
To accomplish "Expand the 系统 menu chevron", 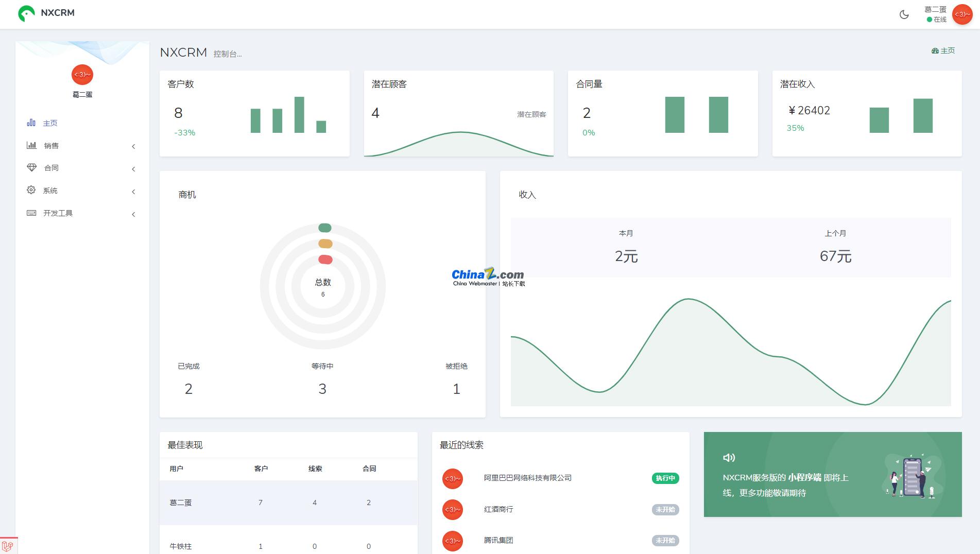I will 133,192.
